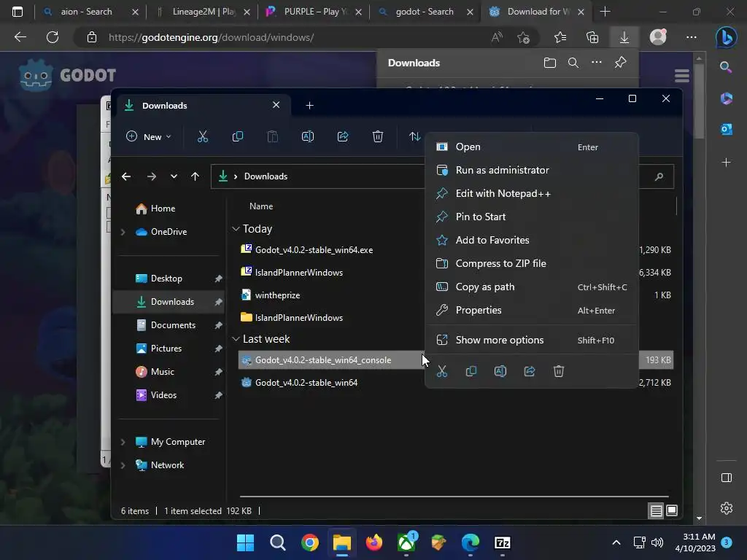747x560 pixels.
Task: Click Rename icon at context menu bottom
Action: [500, 371]
